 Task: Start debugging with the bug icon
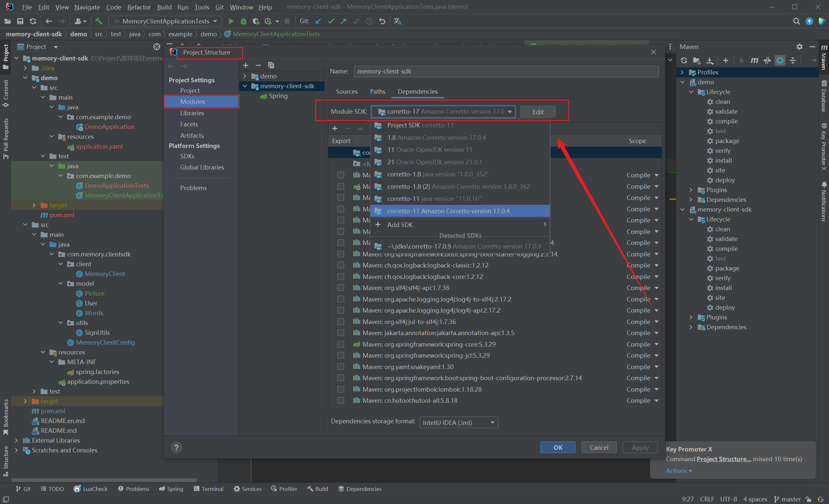coord(244,21)
